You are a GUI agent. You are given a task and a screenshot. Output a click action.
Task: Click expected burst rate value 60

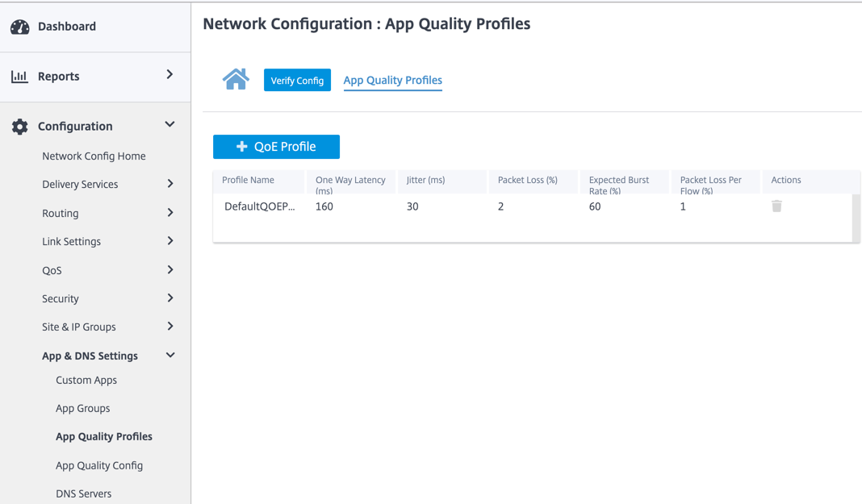click(x=595, y=206)
